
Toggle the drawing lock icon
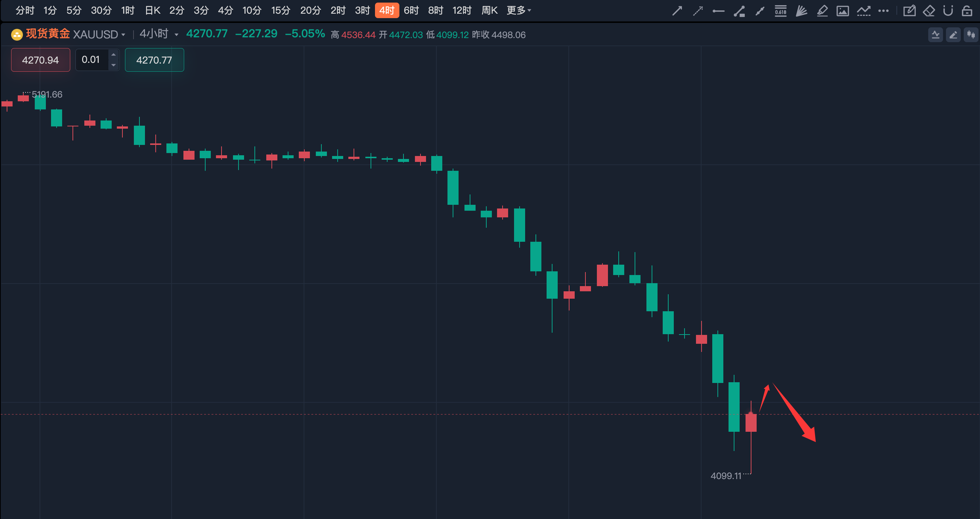click(x=967, y=11)
